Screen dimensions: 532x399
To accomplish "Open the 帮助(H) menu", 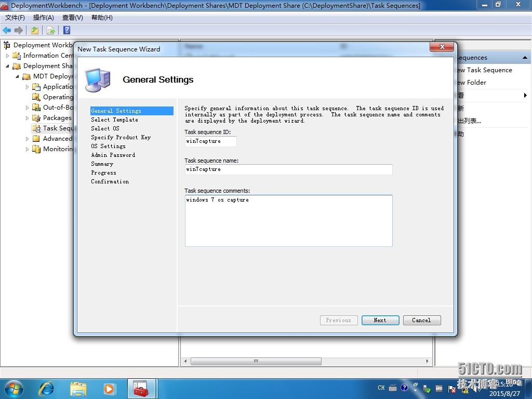I will [x=102, y=18].
